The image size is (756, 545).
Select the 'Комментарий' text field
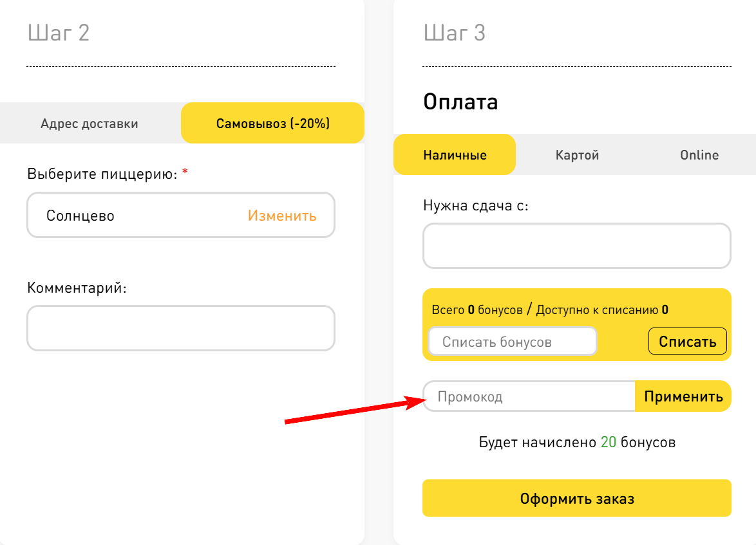180,328
